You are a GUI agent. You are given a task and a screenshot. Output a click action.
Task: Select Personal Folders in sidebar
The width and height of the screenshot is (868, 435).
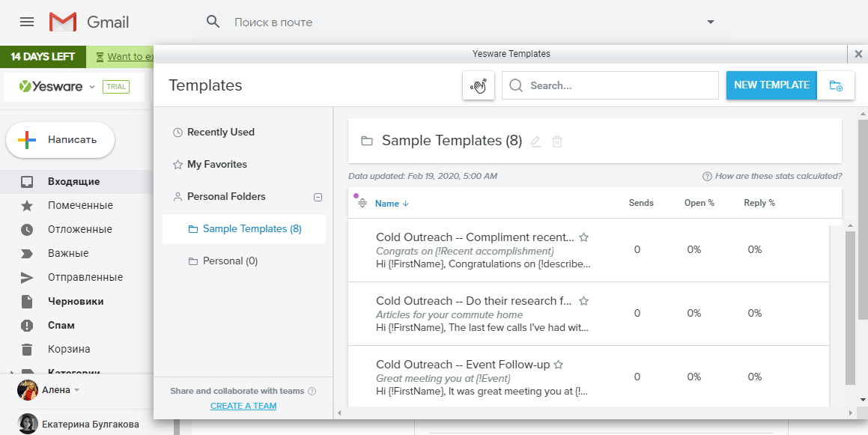point(226,196)
